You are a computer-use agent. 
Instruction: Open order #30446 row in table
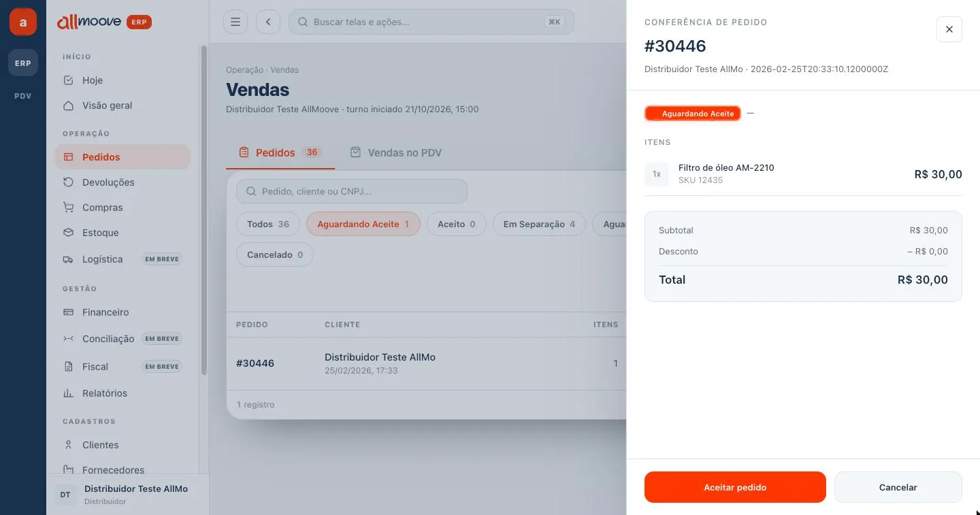click(427, 363)
